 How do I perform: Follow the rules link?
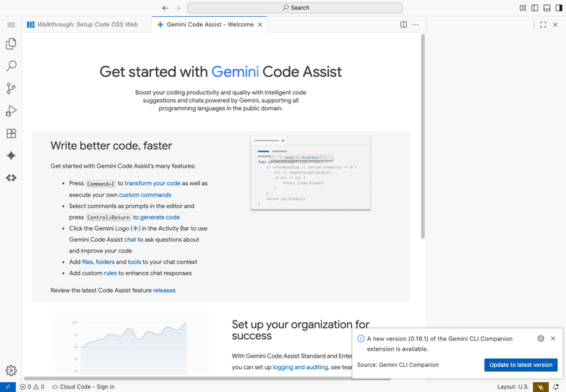(110, 273)
